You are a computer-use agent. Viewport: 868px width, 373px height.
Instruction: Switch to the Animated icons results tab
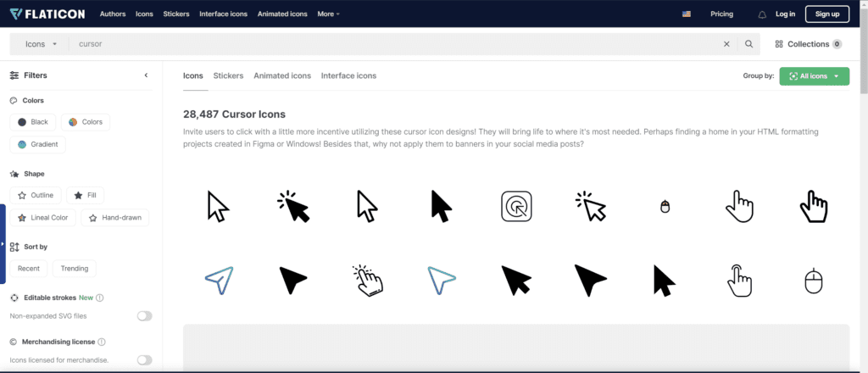click(282, 75)
